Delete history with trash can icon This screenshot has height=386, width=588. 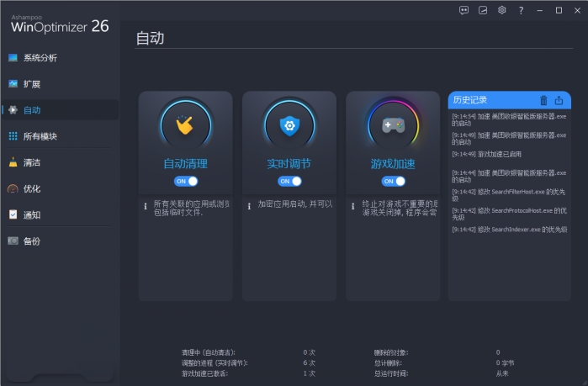click(543, 100)
